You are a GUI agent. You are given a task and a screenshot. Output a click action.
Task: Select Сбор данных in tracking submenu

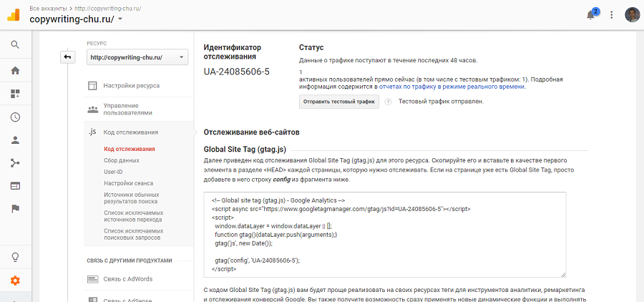point(122,160)
